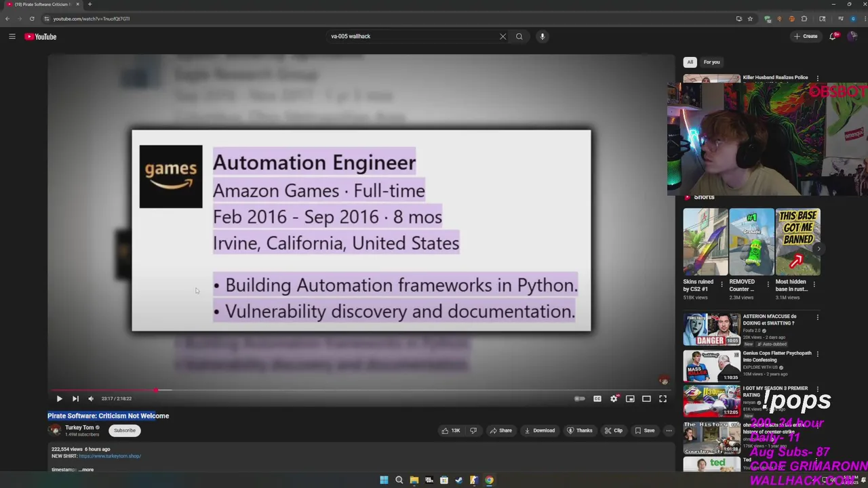
Task: Mute the video volume
Action: 91,399
